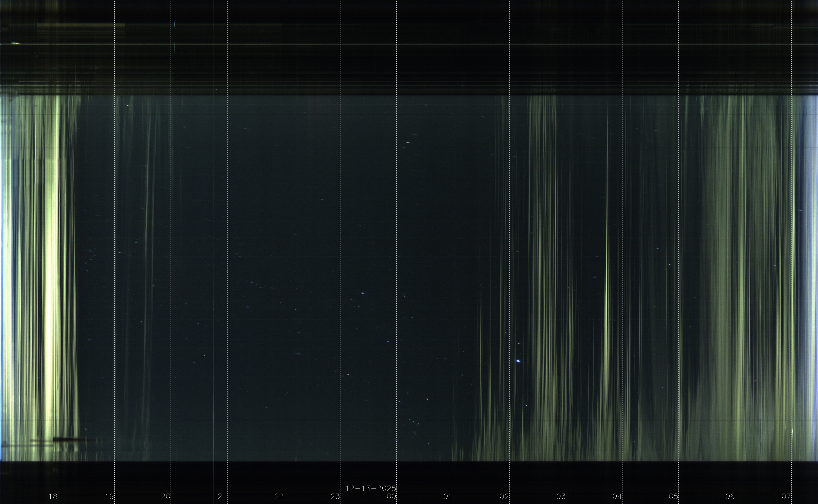The width and height of the screenshot is (818, 504).
Task: Click the brightest blue-white star after 02
Action: coord(518,361)
